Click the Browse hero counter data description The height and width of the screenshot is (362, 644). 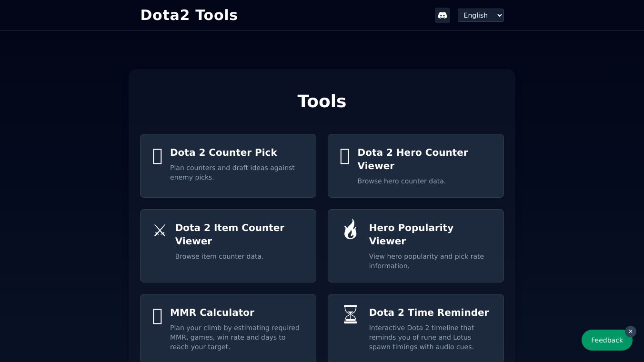(402, 181)
